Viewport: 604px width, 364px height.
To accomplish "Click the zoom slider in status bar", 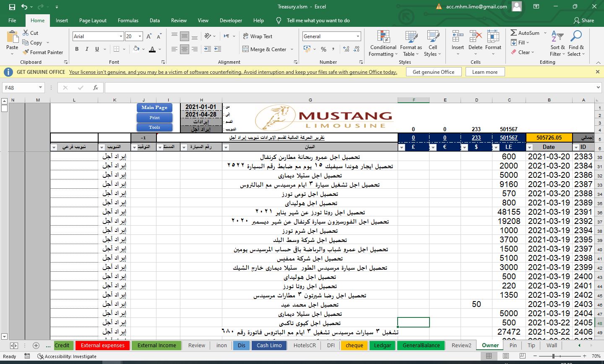I will click(553, 356).
